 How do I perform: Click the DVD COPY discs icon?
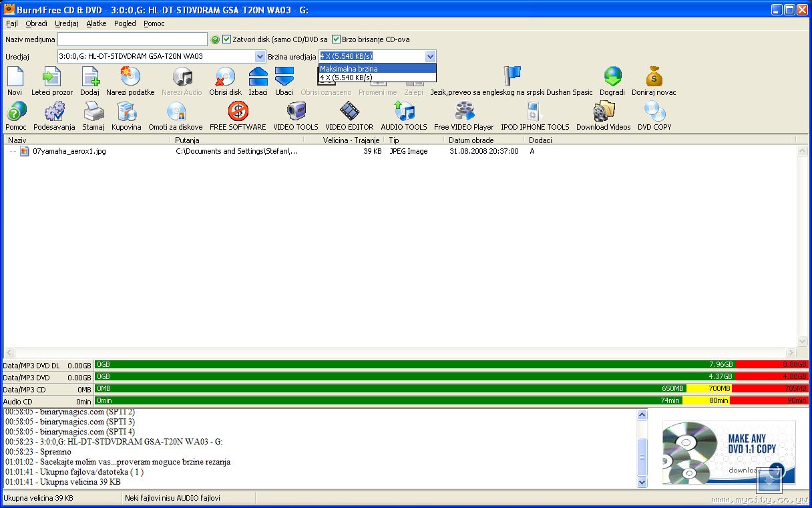click(654, 111)
